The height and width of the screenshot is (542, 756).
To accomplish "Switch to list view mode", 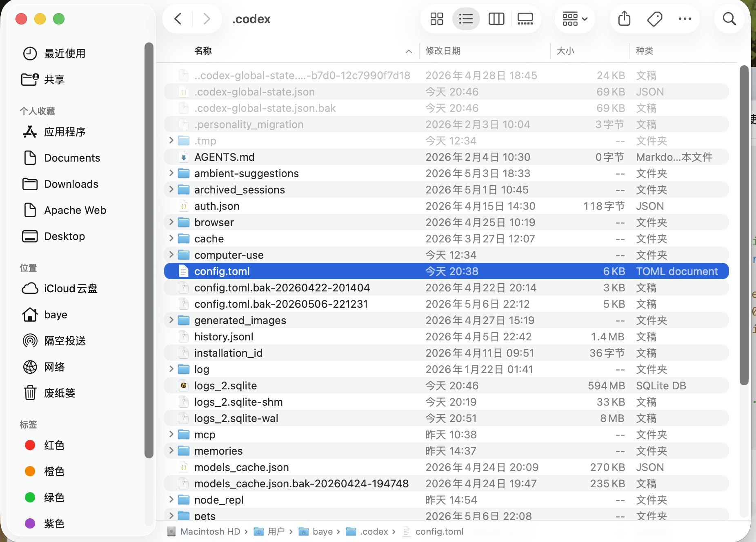I will point(466,19).
